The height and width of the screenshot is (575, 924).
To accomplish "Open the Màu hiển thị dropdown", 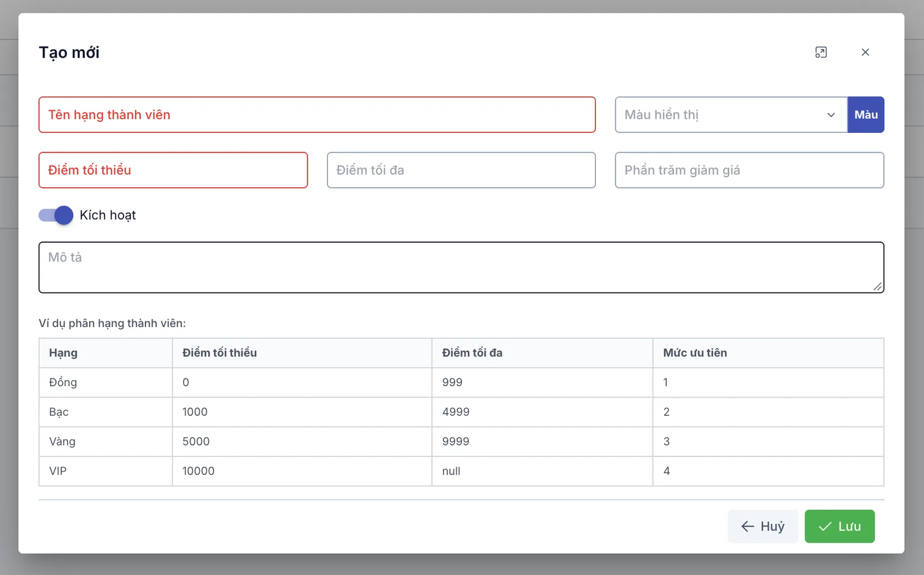I will (731, 114).
